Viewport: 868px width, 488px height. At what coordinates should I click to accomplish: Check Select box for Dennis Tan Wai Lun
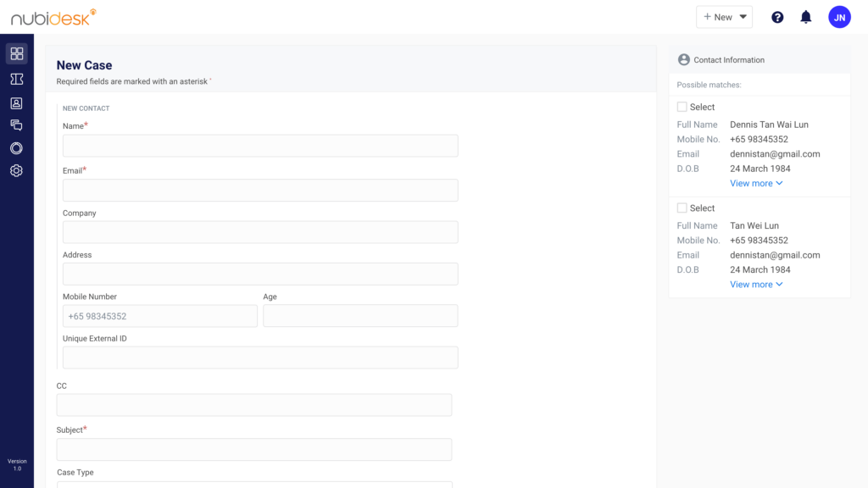coord(682,107)
